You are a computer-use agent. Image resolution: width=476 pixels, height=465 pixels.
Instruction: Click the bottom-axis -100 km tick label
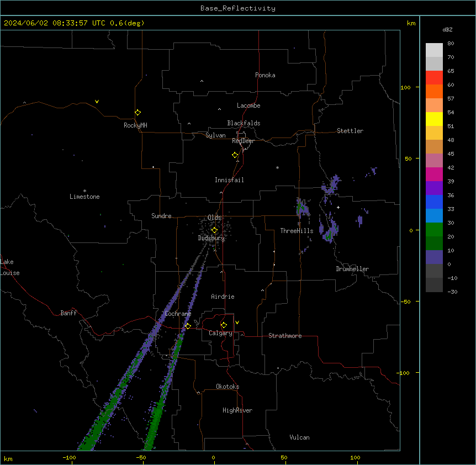click(69, 457)
